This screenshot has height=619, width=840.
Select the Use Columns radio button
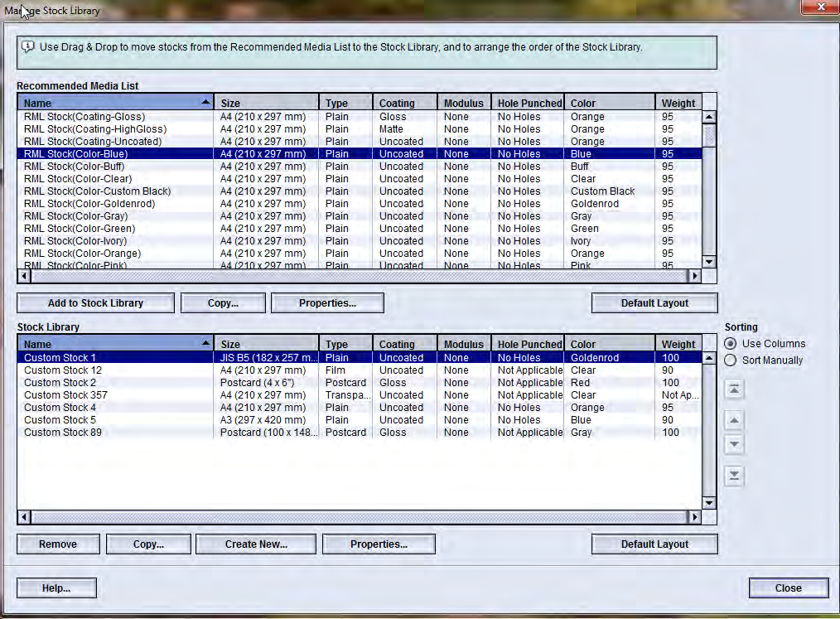730,344
